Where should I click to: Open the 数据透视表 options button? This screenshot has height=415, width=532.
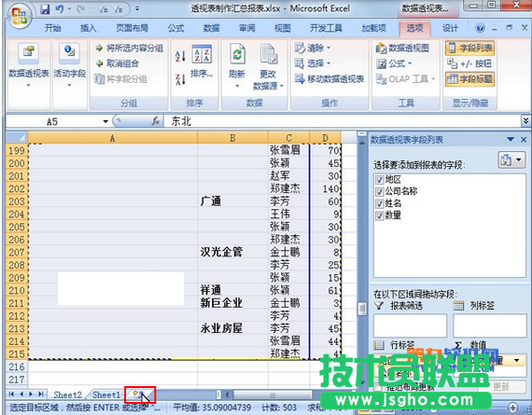(x=29, y=64)
